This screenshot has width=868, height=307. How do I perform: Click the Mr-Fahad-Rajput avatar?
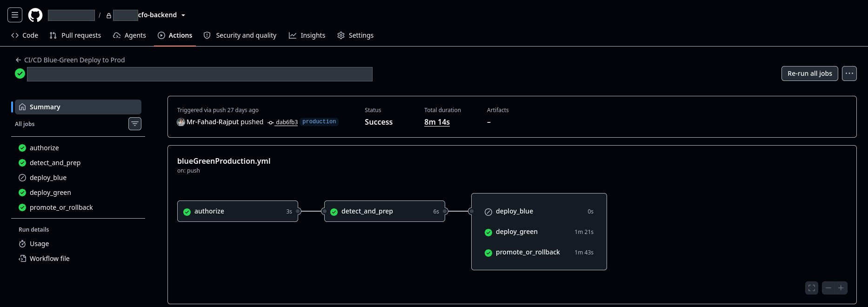(181, 122)
